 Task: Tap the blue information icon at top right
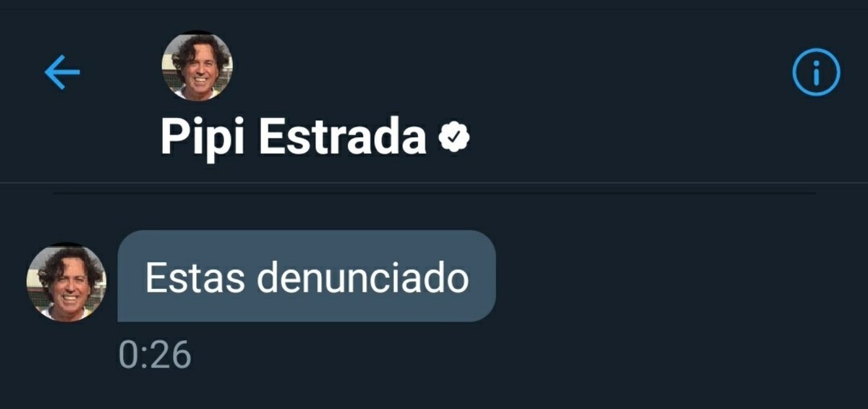point(817,72)
